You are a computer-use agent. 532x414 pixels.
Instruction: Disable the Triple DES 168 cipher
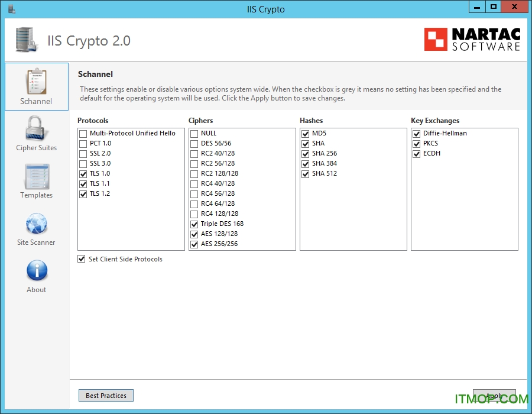194,224
